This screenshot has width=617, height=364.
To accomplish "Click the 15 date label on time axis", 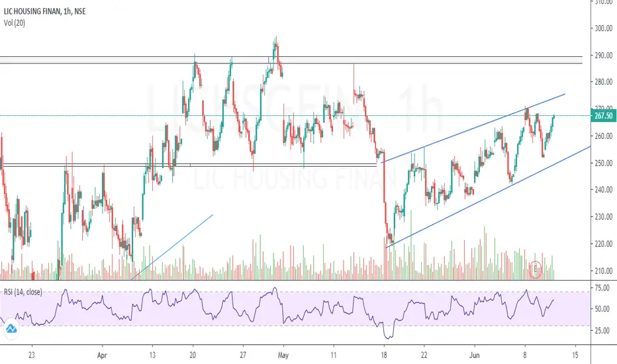I will coord(575,355).
